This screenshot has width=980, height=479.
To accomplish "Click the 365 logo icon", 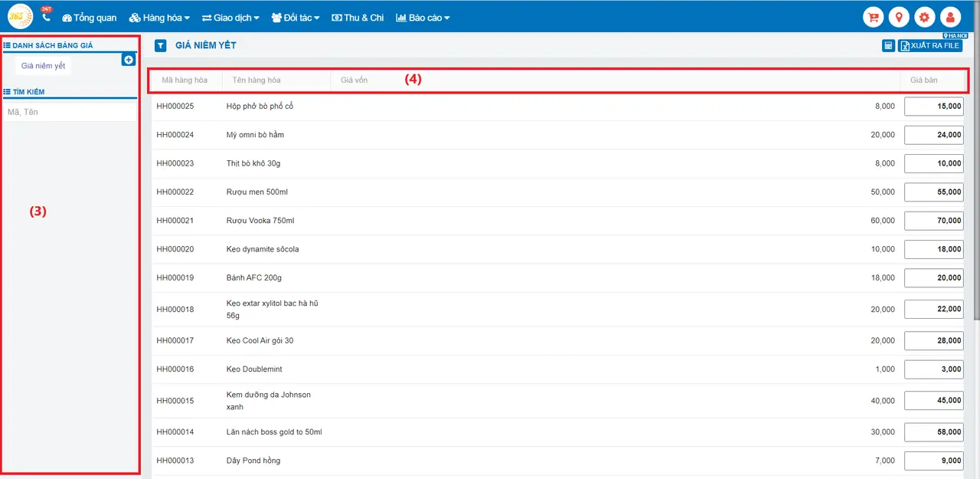I will tap(20, 16).
